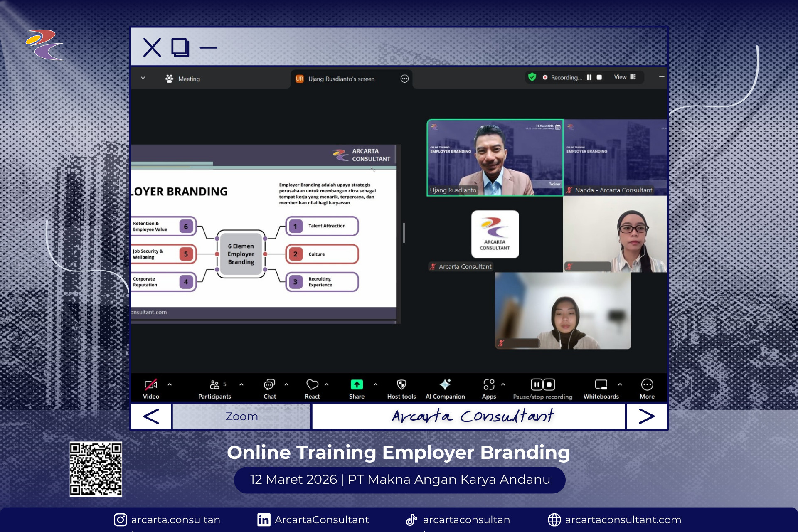Expand the Participants options caret
Screen dimensions: 798x532
241,385
